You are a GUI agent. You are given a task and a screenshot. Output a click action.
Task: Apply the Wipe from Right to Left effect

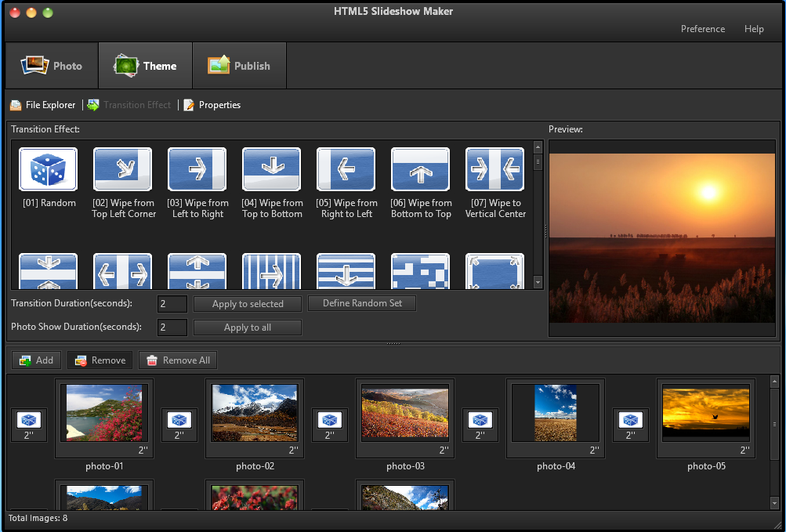point(346,169)
